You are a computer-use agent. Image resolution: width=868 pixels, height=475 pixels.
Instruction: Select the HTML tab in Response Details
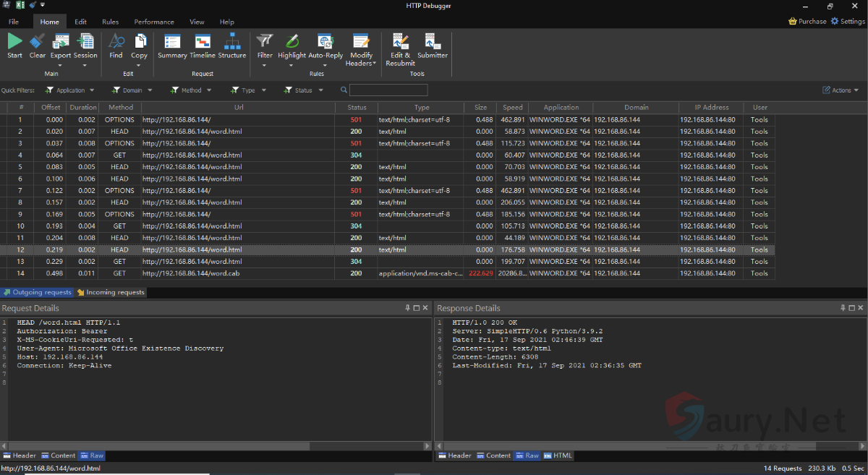[x=558, y=455]
